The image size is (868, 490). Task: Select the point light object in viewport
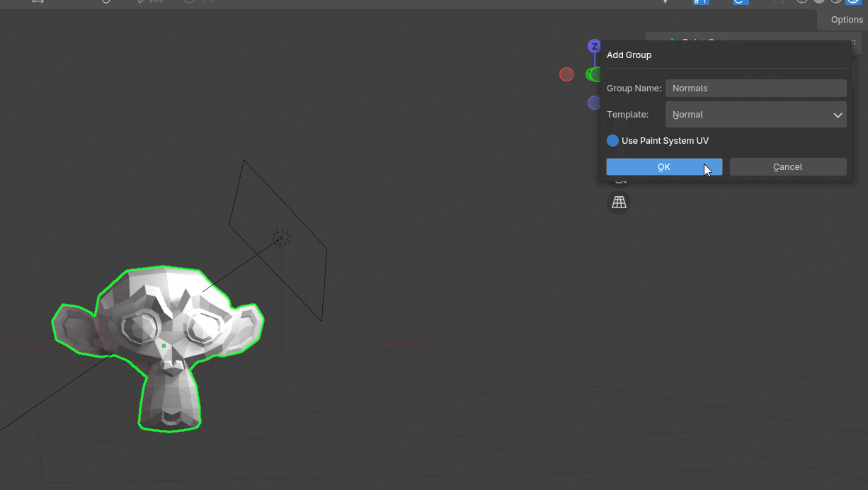coord(281,238)
